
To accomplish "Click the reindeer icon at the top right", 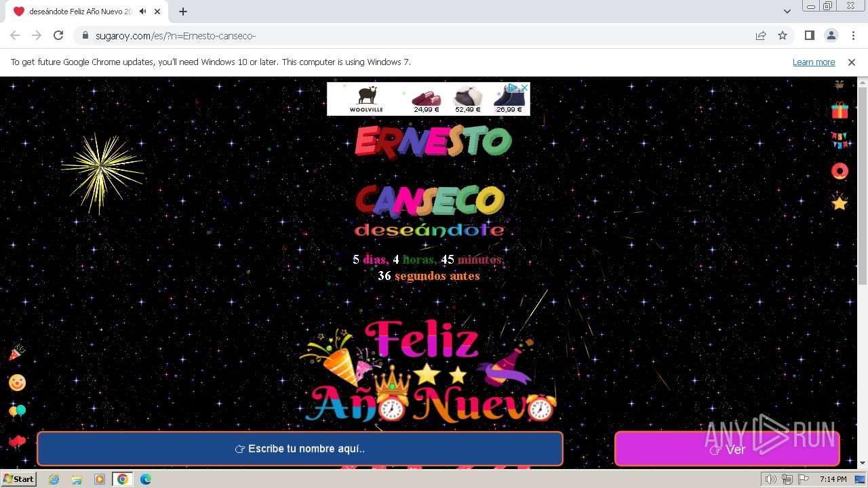I will (x=840, y=85).
